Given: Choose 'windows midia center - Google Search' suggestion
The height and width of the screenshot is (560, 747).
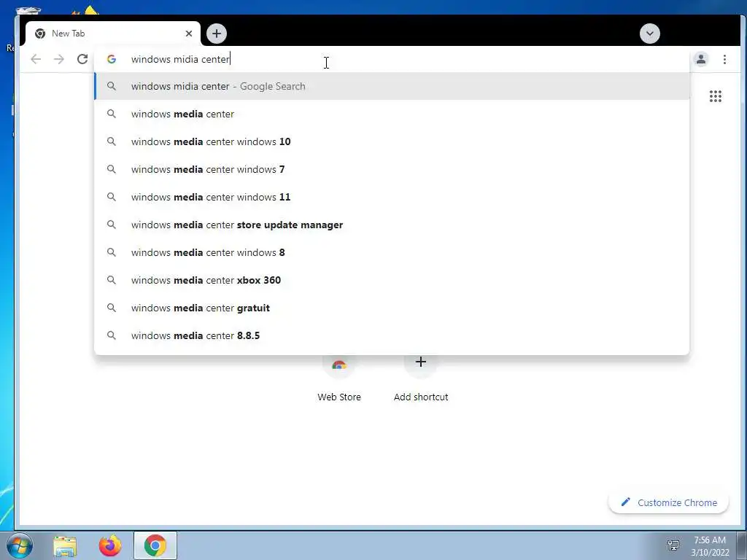Looking at the screenshot, I should point(392,86).
